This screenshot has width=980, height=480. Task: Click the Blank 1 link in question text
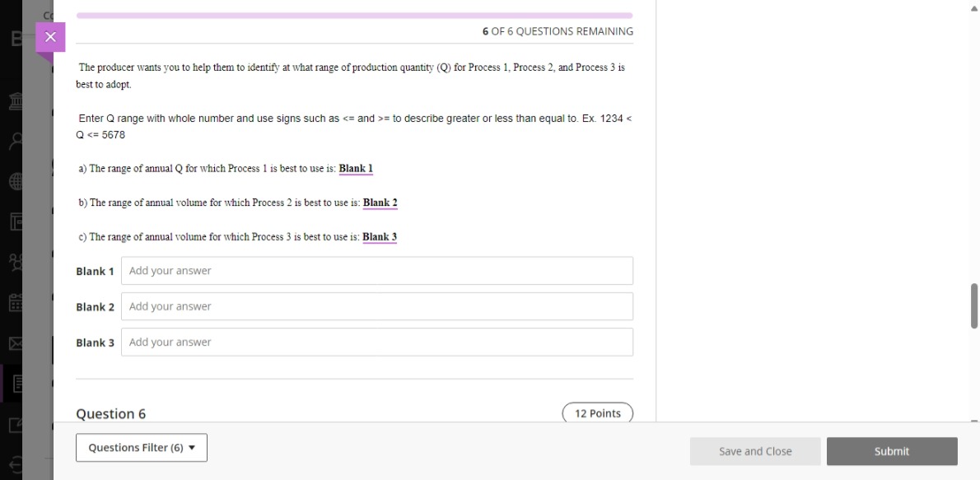click(x=356, y=168)
